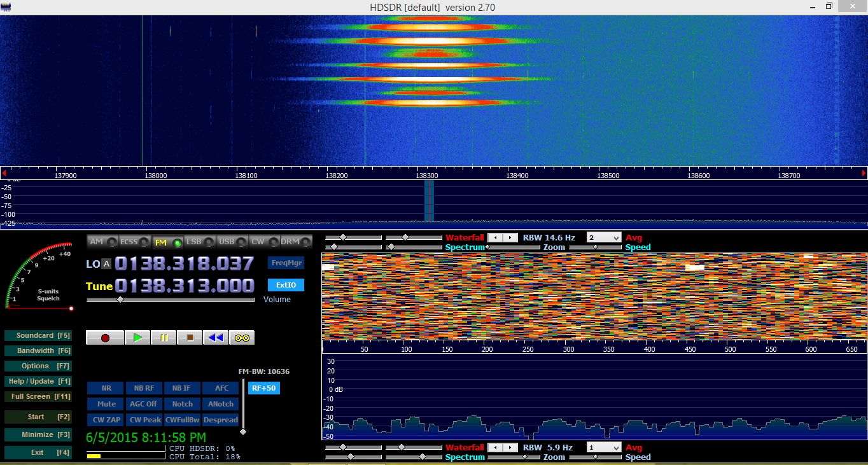Viewport: 868px width, 465px height.
Task: Click the date and time display
Action: click(146, 438)
